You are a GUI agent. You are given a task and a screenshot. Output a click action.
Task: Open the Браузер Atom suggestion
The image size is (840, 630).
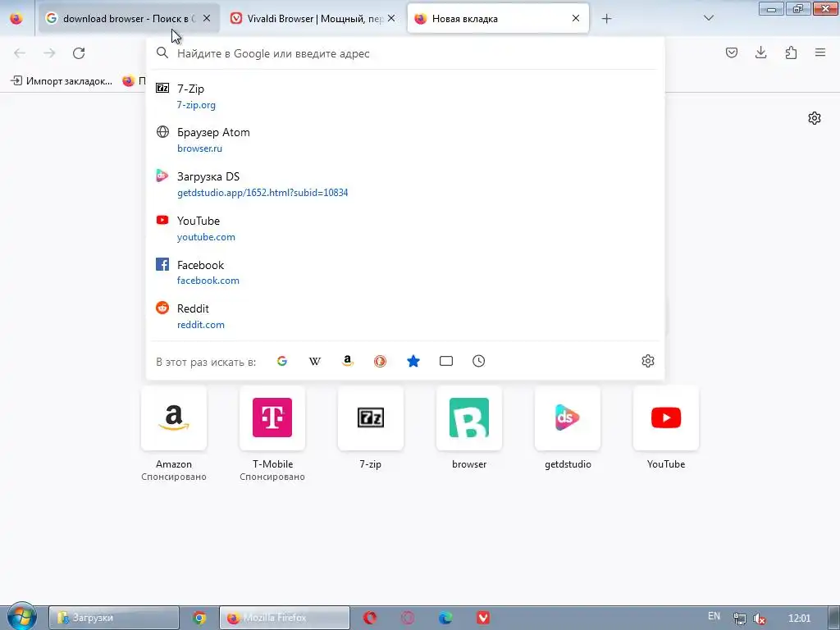point(405,139)
